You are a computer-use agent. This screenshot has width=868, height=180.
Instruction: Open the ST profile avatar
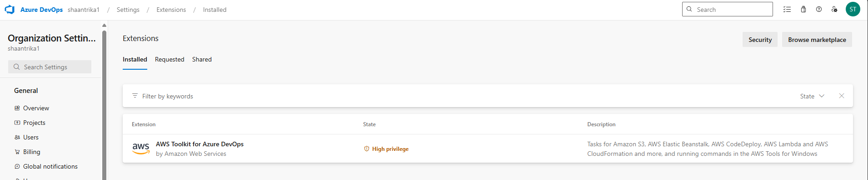(x=853, y=9)
